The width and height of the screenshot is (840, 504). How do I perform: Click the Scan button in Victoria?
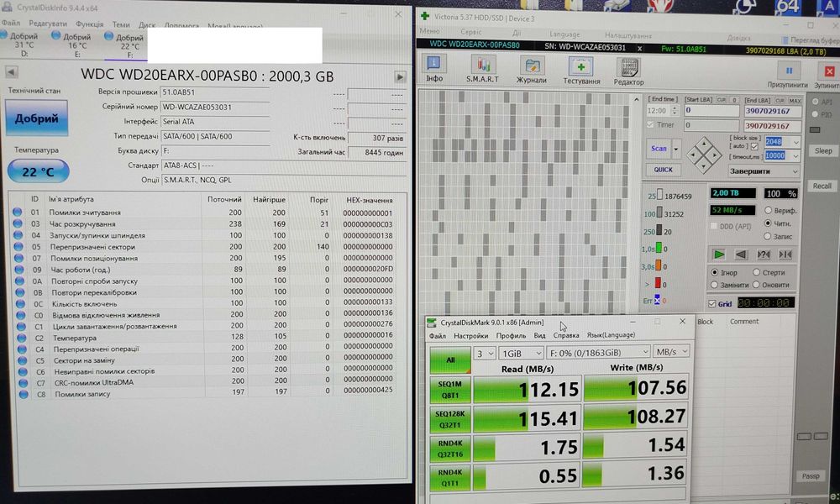click(x=659, y=149)
